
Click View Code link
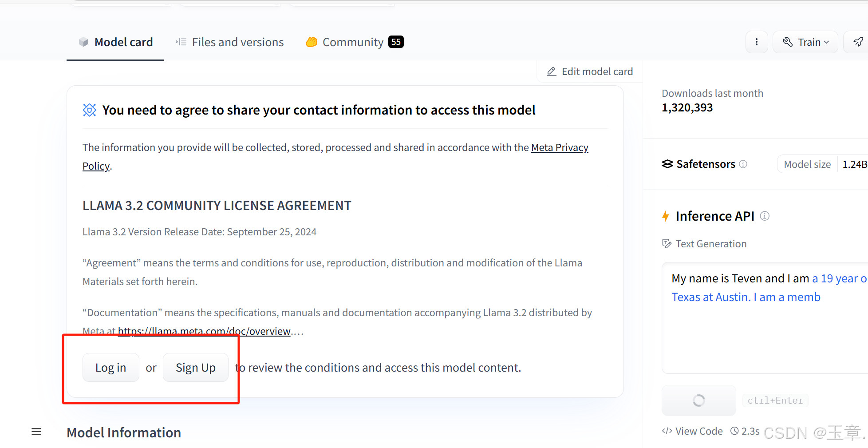tap(692, 431)
